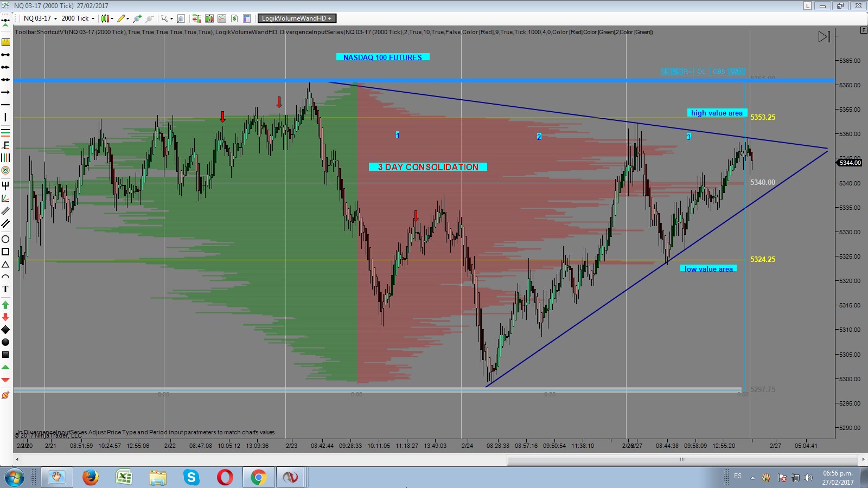
Task: Open Google Chrome from the taskbar
Action: pyautogui.click(x=258, y=478)
